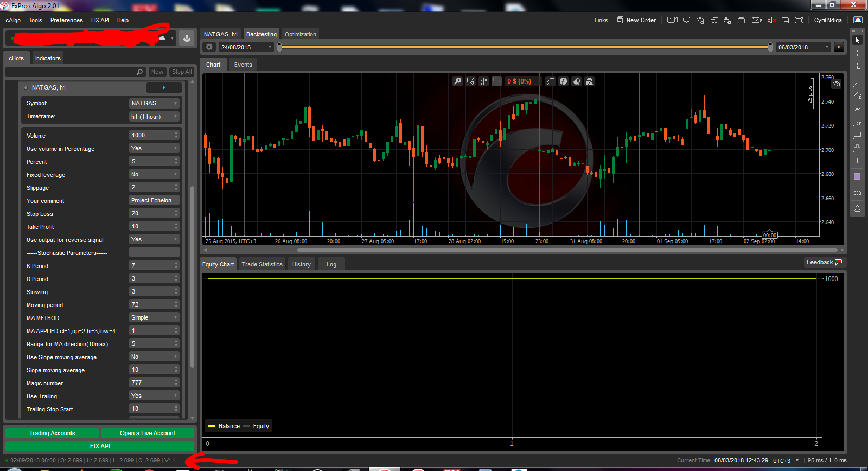Open chart settings icon on chart toolbar

click(470, 81)
